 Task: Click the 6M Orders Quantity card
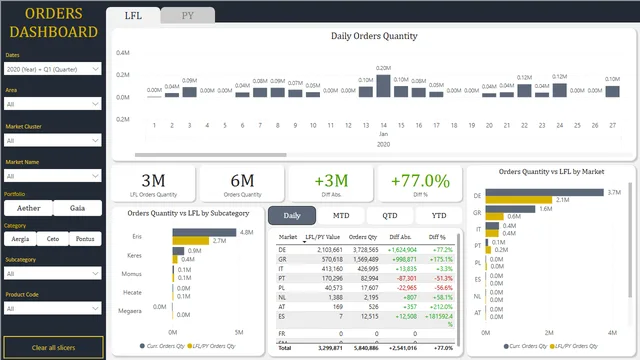242,184
